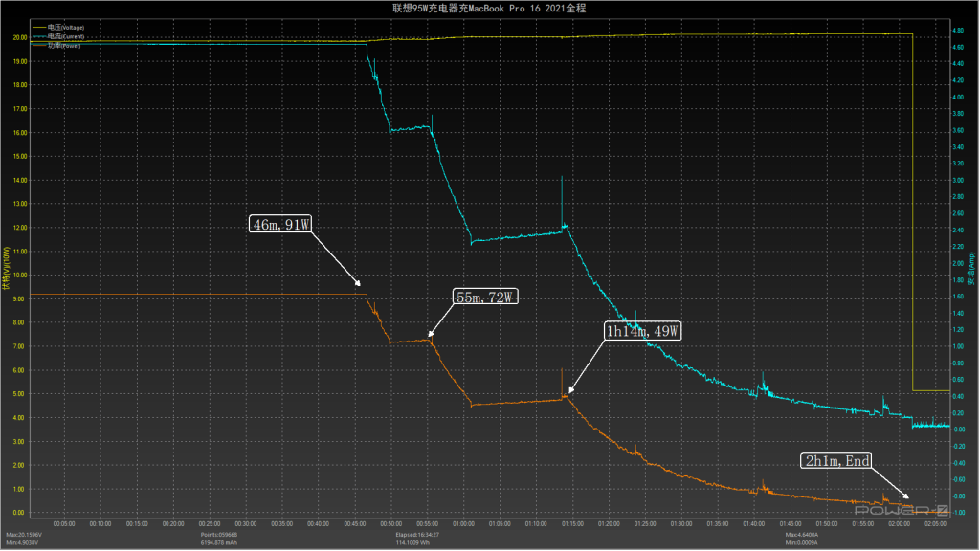Click the 15.00 tick on the voltage axis
The width and height of the screenshot is (980, 551).
pos(20,157)
